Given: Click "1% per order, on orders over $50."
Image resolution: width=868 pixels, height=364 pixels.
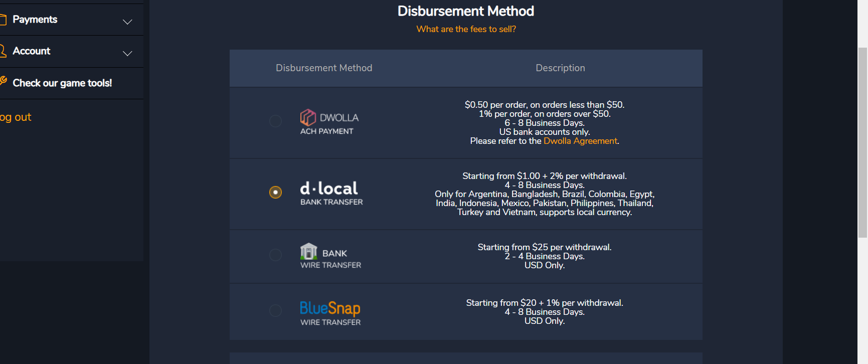Looking at the screenshot, I should 545,114.
